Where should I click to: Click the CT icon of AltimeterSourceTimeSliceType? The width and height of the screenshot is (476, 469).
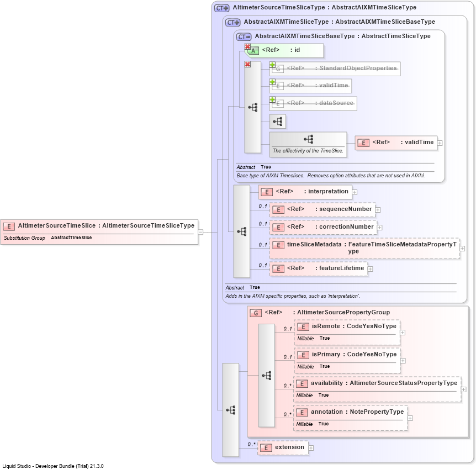pyautogui.click(x=221, y=8)
